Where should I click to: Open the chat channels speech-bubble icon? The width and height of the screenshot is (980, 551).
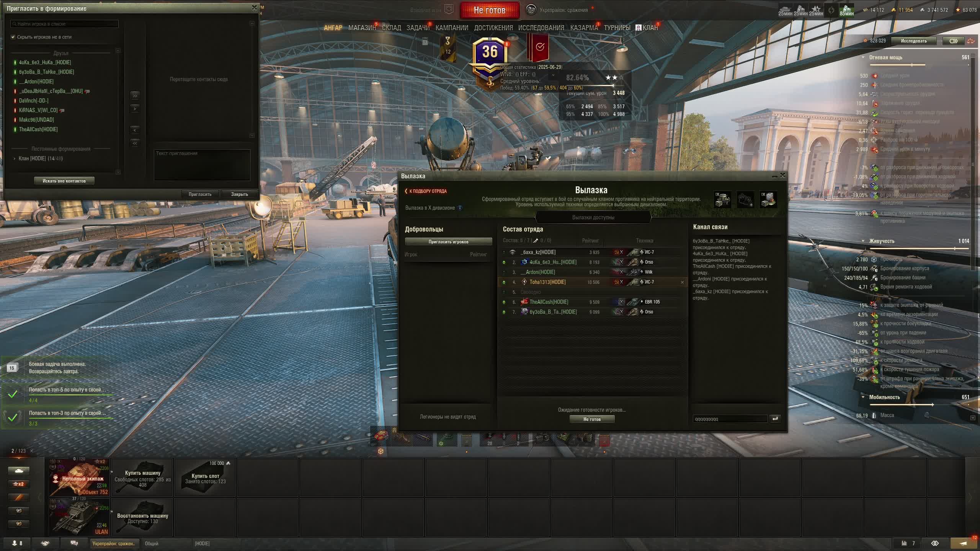tap(74, 543)
